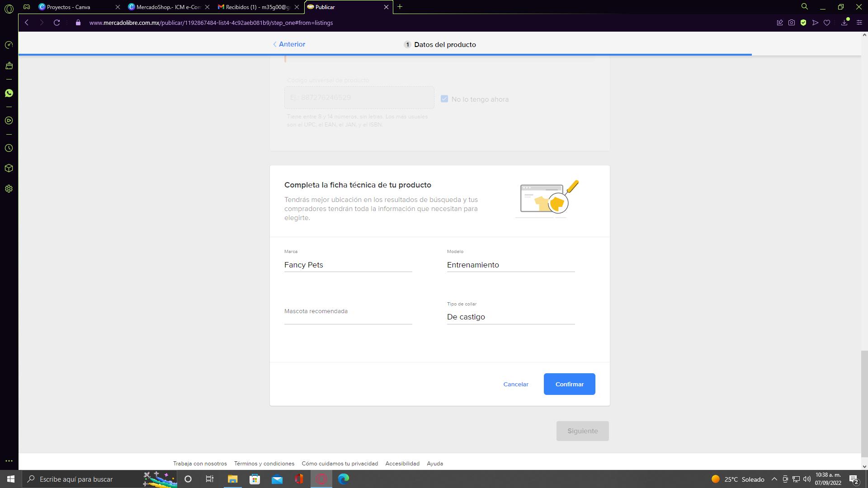Open the Ayuda footer link
The image size is (868, 488).
click(x=434, y=464)
